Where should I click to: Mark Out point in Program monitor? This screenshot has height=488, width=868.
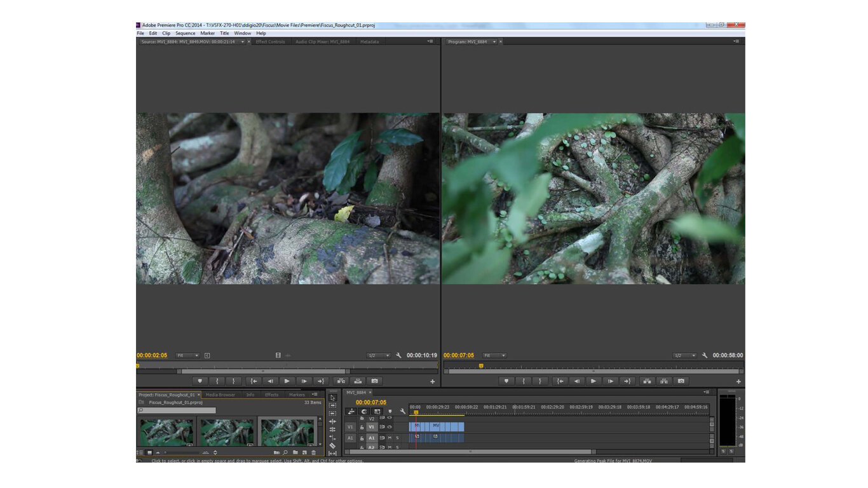540,381
